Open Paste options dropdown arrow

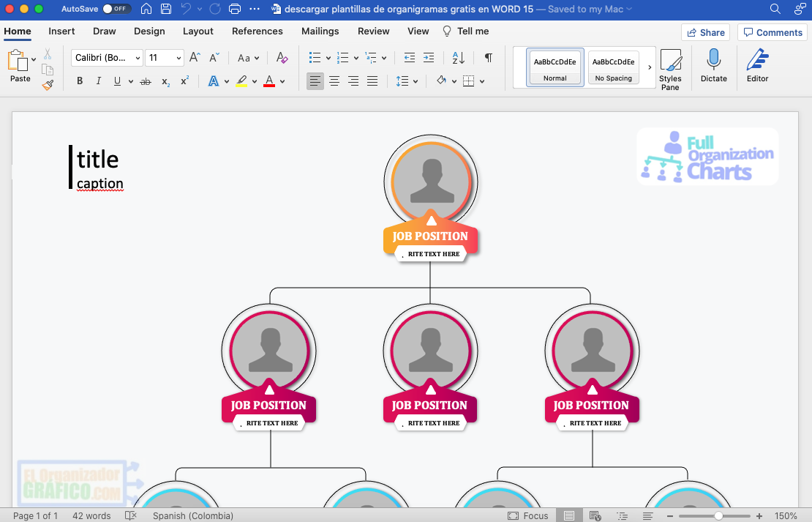pyautogui.click(x=34, y=59)
